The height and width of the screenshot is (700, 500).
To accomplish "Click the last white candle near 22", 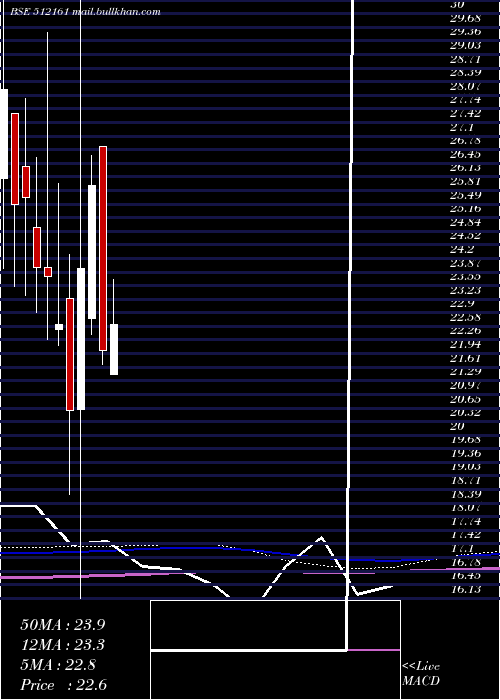I will pos(114,350).
